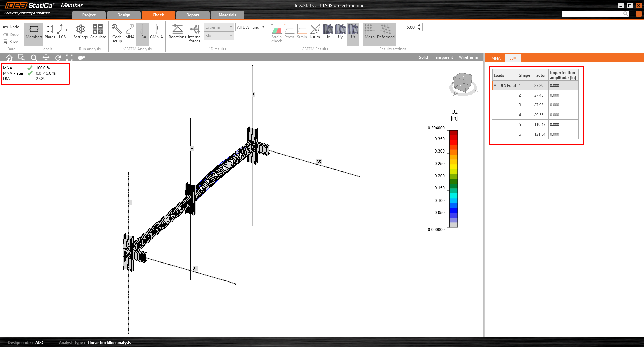Image resolution: width=644 pixels, height=347 pixels.
Task: Toggle Deformed shape display
Action: 386,32
